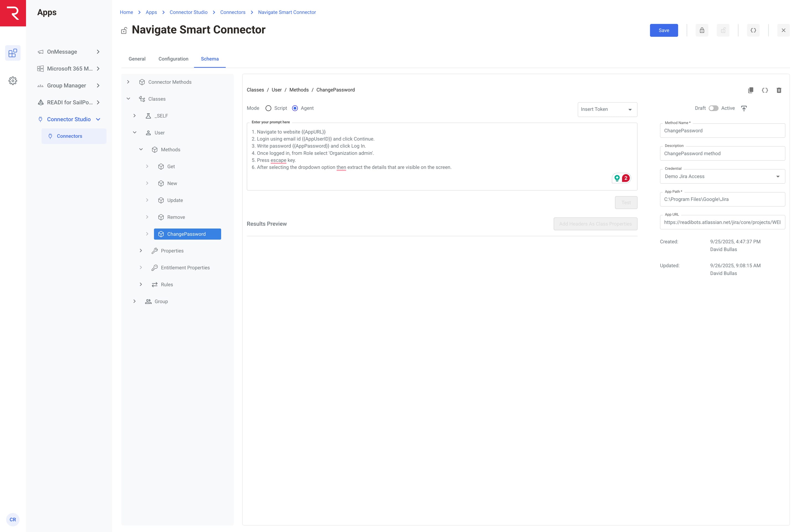
Task: Click Add Headers As Class Properties button
Action: [x=595, y=224]
